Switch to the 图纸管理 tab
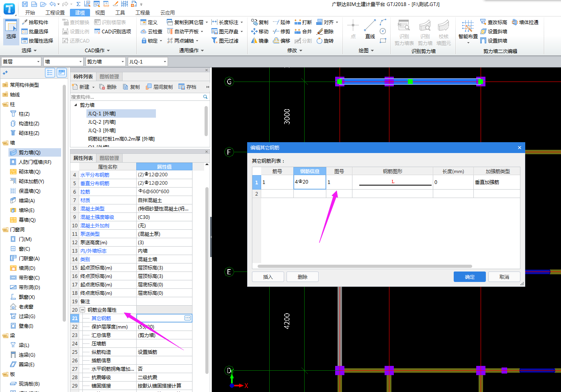The height and width of the screenshot is (392, 561). [109, 76]
